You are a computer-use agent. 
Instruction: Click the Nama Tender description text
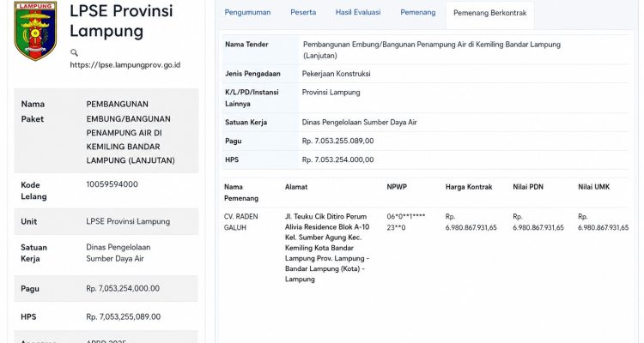(x=432, y=50)
